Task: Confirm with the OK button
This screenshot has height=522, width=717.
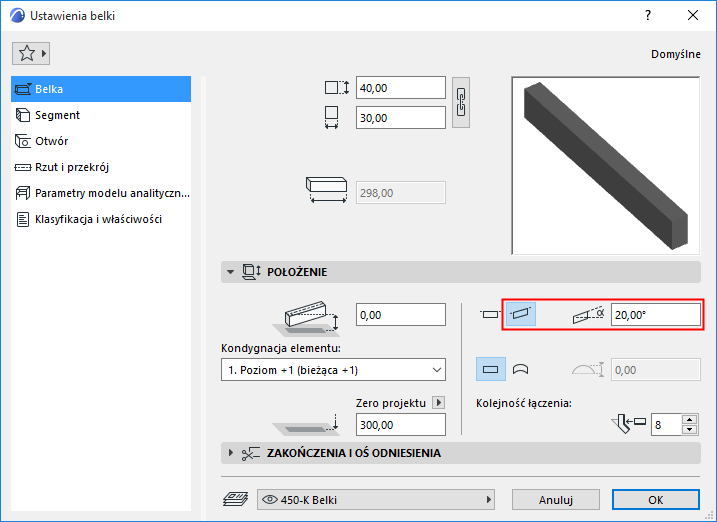Action: click(x=655, y=500)
